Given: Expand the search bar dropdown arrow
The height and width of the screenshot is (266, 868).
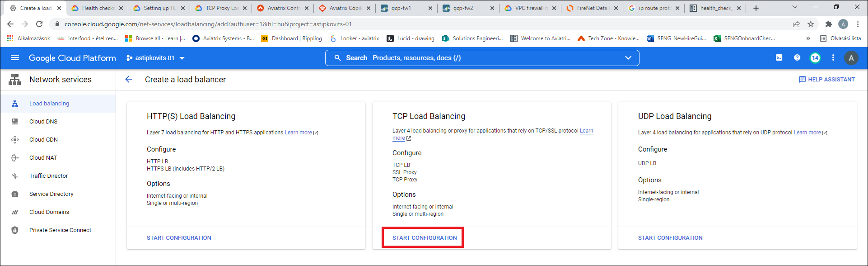Looking at the screenshot, I should (x=628, y=58).
